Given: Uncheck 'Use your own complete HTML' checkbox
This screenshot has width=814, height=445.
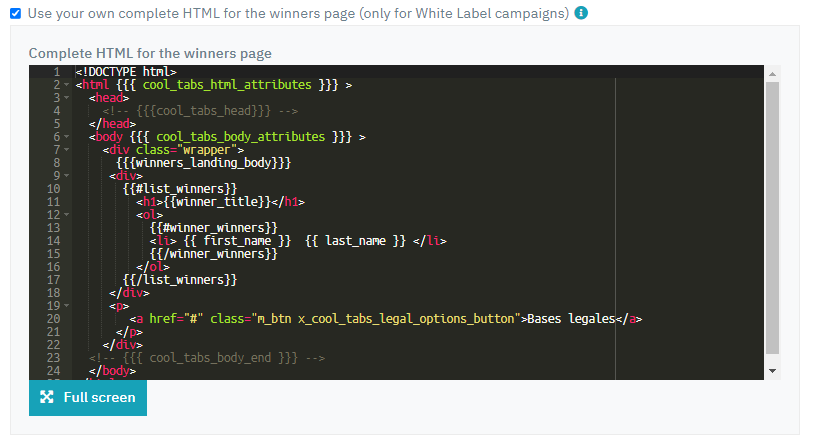Looking at the screenshot, I should [14, 14].
